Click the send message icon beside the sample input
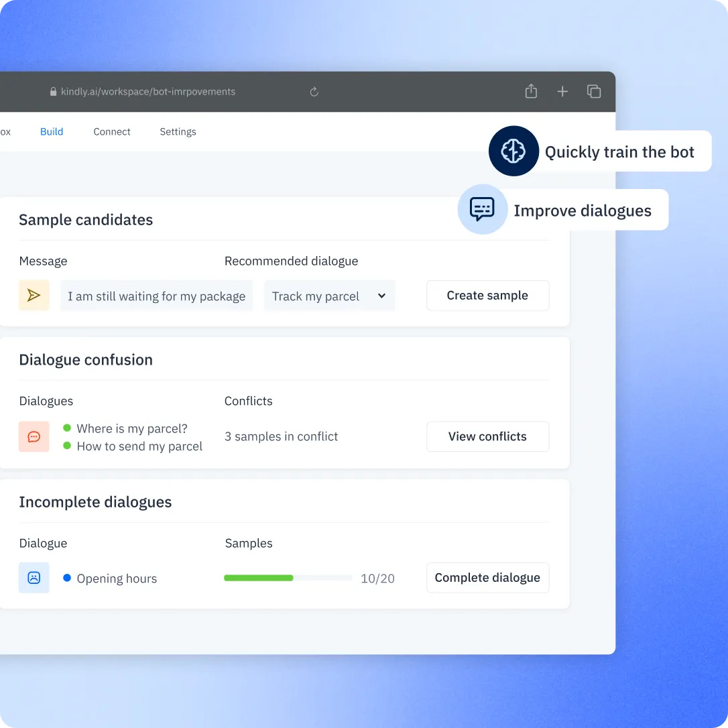Image resolution: width=728 pixels, height=728 pixels. pyautogui.click(x=34, y=295)
